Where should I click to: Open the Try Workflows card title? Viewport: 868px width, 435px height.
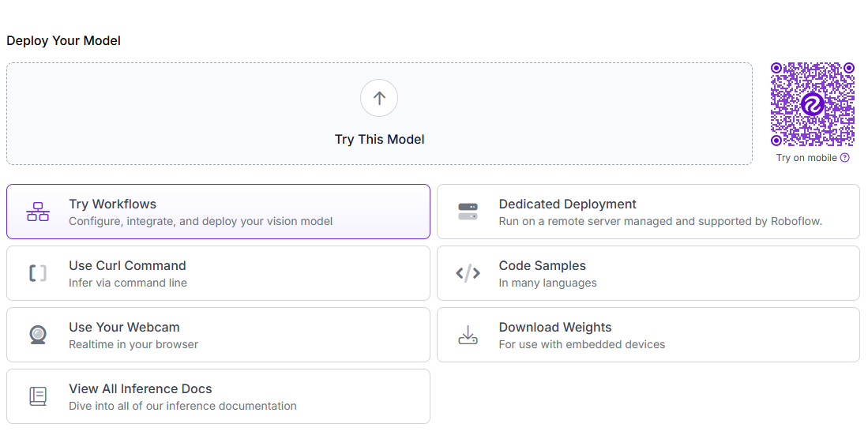point(113,204)
